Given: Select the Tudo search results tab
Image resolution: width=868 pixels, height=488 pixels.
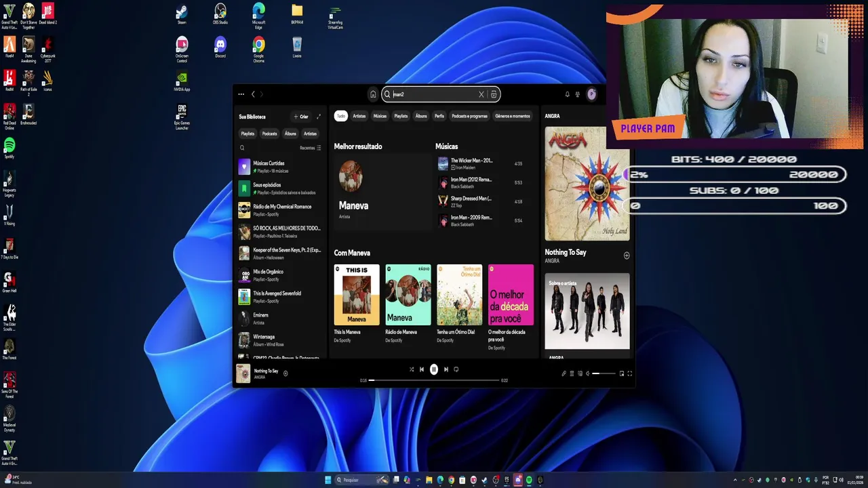Looking at the screenshot, I should click(341, 116).
